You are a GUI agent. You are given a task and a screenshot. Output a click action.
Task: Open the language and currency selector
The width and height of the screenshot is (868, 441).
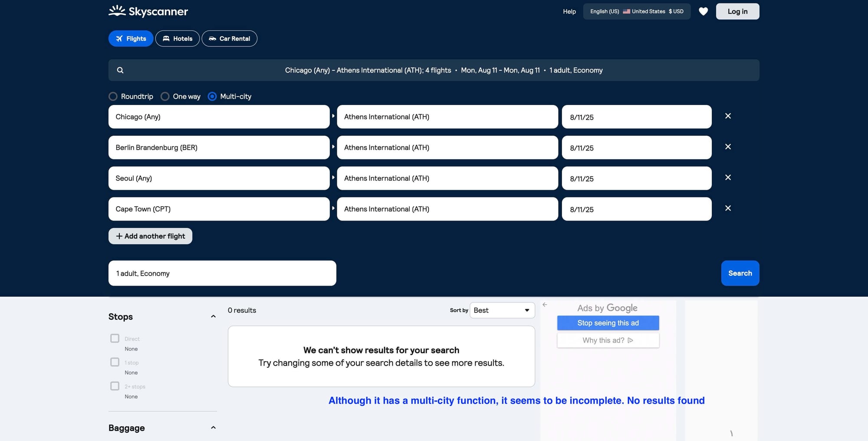pos(636,11)
